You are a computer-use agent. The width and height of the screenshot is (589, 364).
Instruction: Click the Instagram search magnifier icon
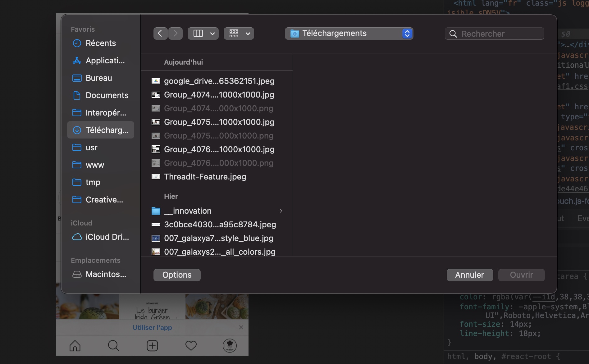[114, 345]
